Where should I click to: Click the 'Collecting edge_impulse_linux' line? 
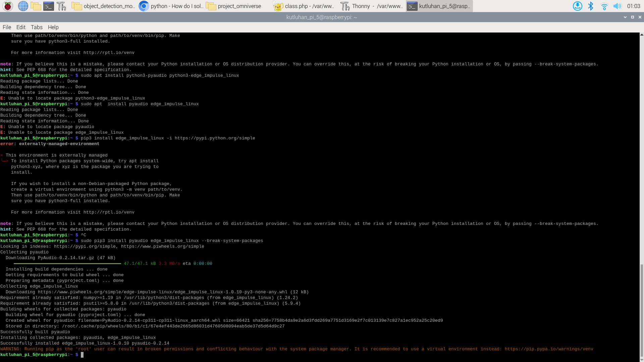pos(39,286)
